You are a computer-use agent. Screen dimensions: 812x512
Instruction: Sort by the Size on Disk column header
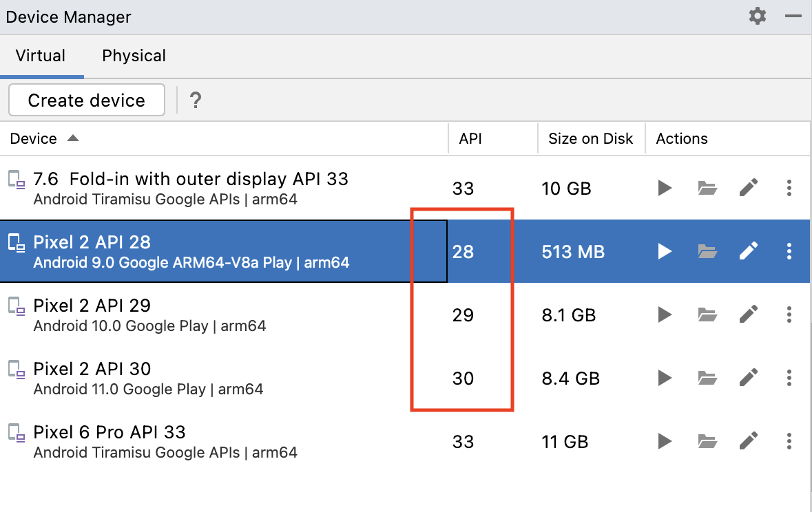point(590,139)
